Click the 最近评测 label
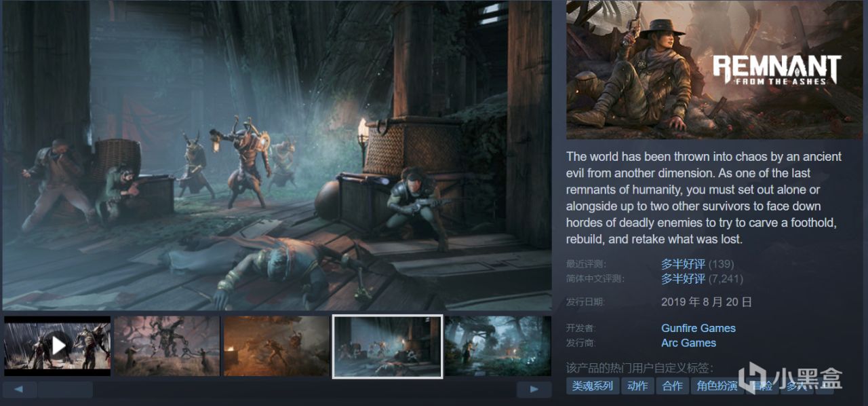The width and height of the screenshot is (868, 406). pos(585,264)
